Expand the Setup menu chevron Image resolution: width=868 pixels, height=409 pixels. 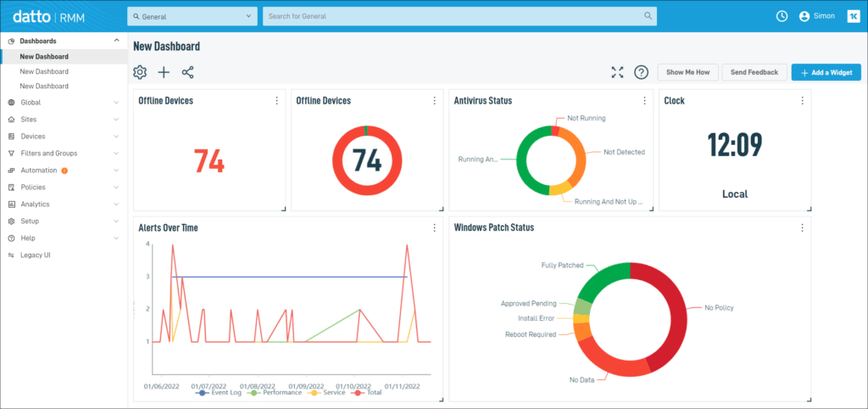point(116,221)
